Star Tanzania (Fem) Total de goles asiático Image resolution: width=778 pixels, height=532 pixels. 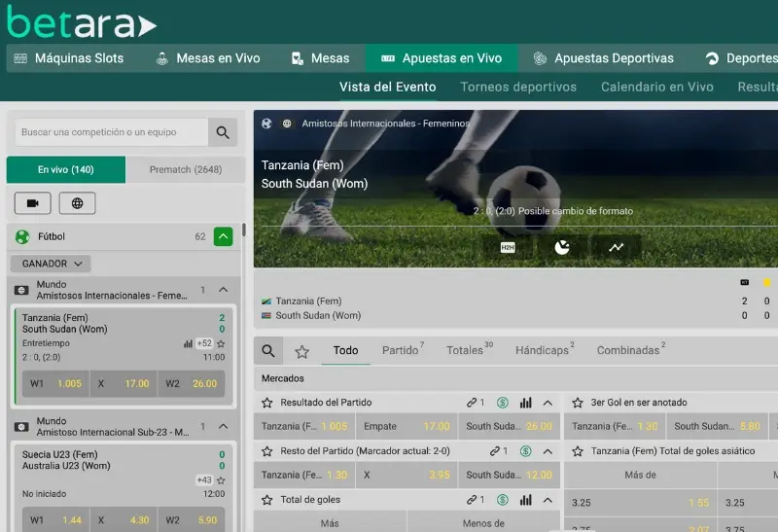coord(578,451)
